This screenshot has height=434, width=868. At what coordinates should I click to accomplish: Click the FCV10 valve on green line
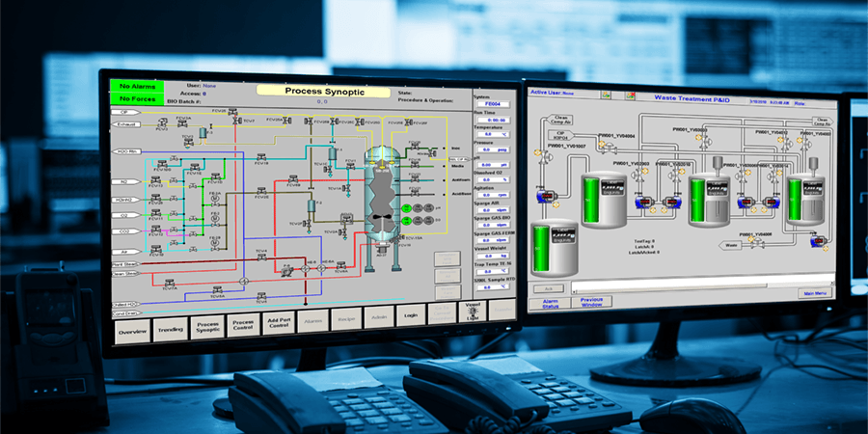click(215, 176)
